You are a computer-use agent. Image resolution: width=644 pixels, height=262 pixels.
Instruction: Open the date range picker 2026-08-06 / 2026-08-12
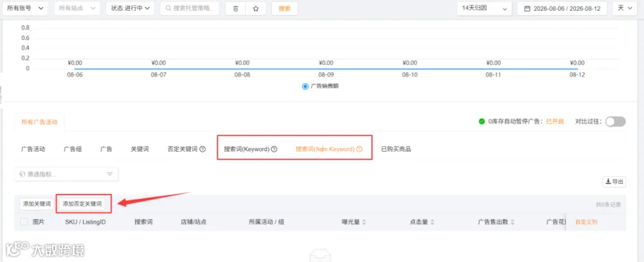tap(562, 8)
